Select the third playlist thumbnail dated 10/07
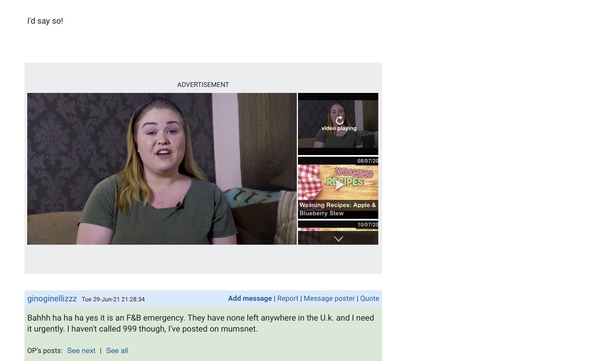 point(338,232)
